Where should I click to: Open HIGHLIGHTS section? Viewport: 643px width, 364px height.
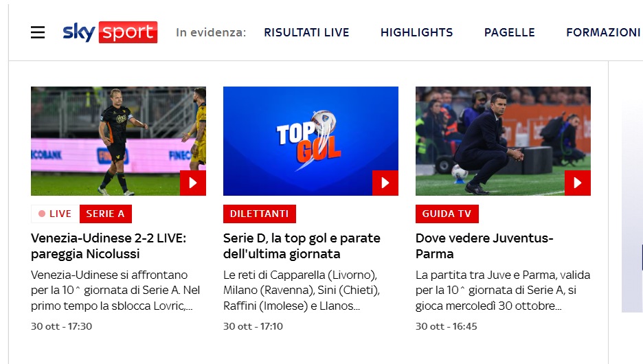tap(416, 32)
